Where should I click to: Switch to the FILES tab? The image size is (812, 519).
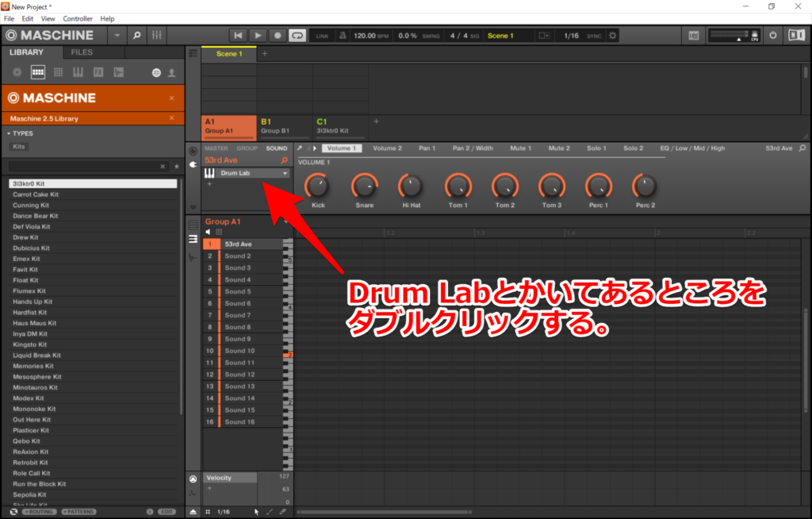click(82, 52)
